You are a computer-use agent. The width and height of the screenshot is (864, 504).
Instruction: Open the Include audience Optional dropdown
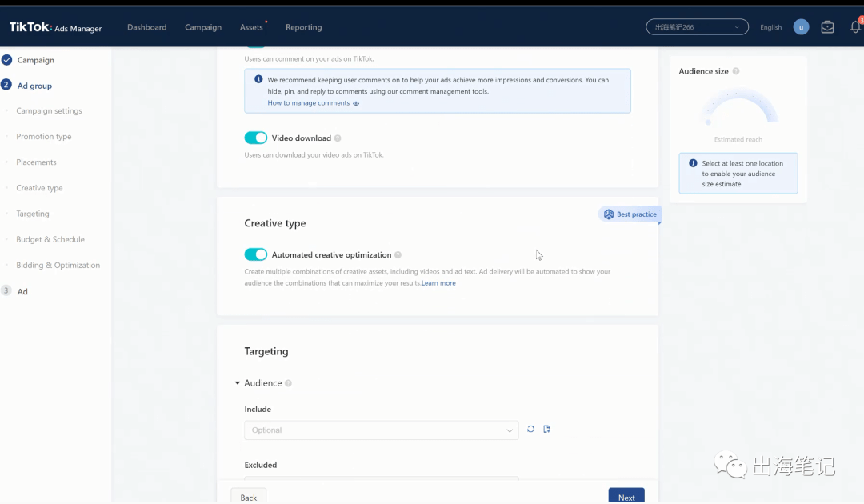pos(382,430)
